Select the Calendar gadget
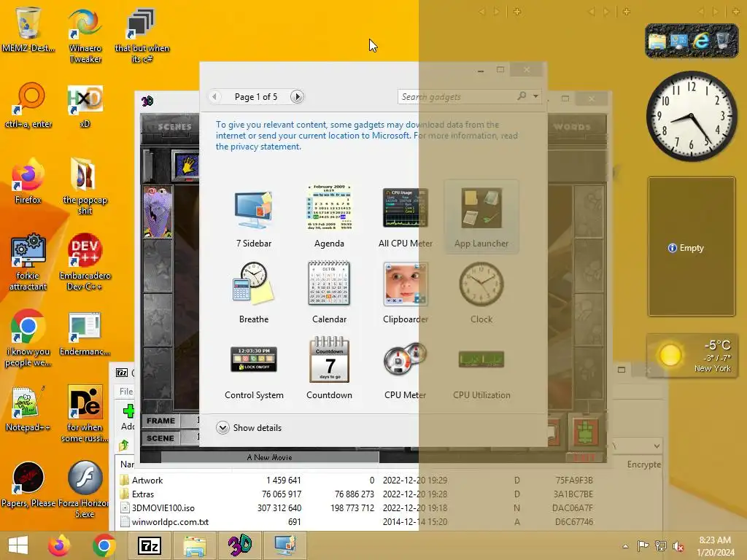 click(329, 292)
